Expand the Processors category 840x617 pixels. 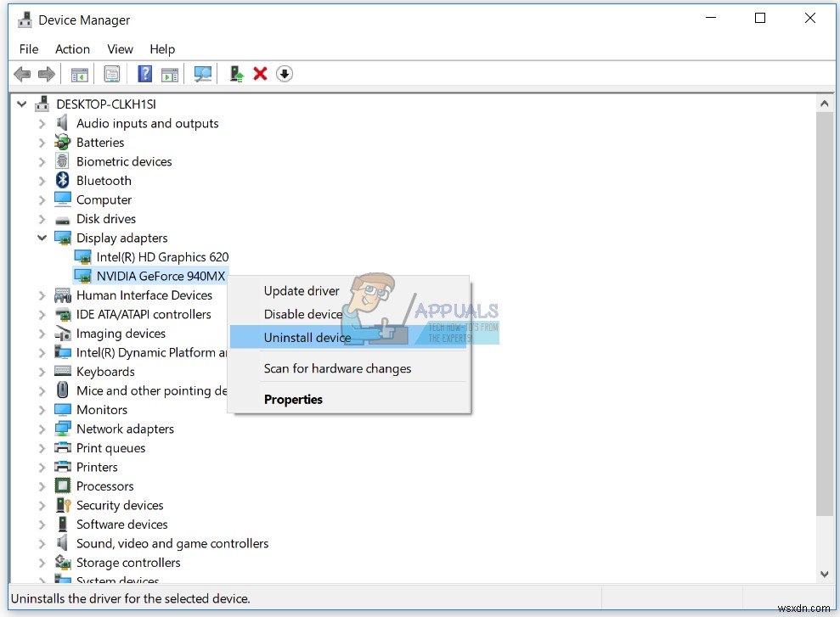[42, 485]
